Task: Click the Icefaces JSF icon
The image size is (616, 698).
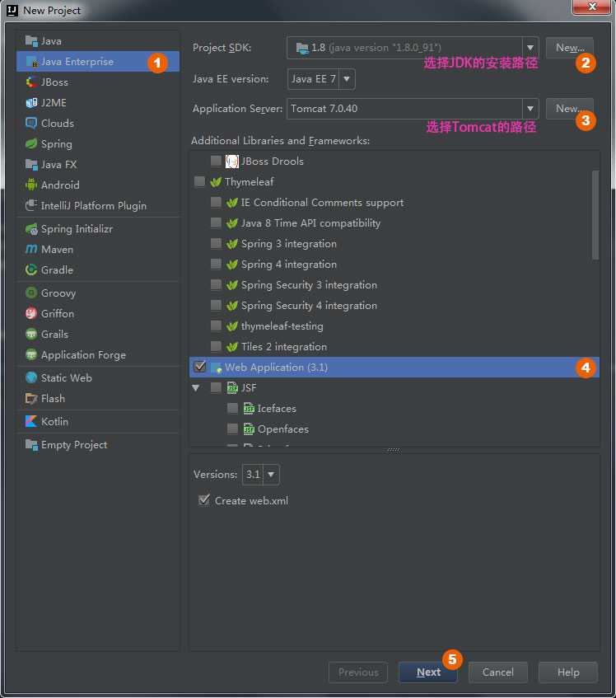Action: coord(249,409)
